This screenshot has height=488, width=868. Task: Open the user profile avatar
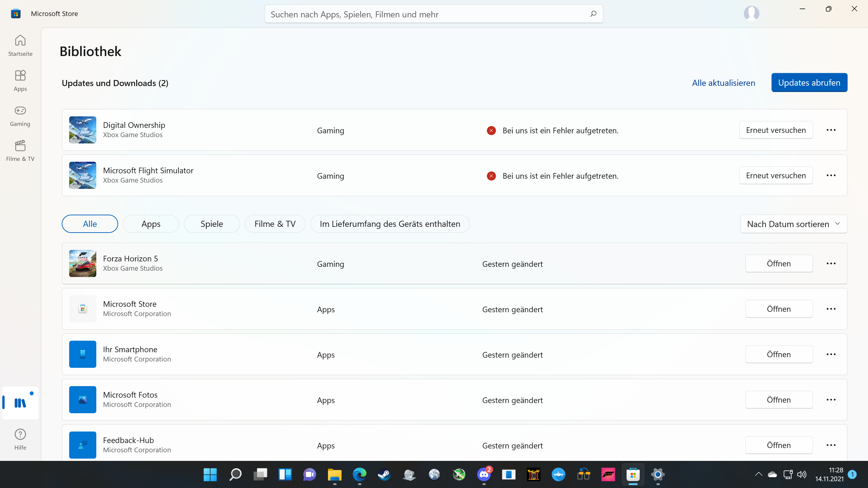pyautogui.click(x=751, y=14)
